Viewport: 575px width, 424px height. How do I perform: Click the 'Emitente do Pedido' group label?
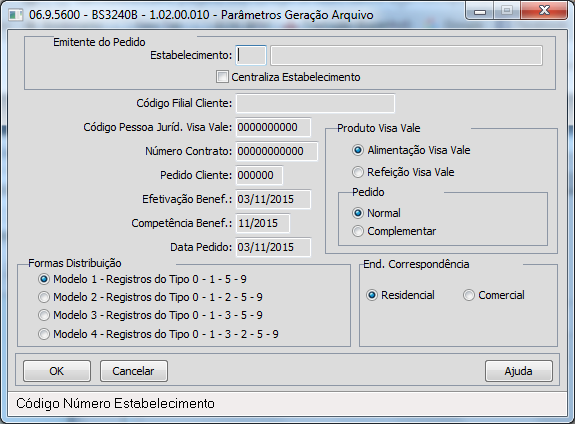[99, 42]
